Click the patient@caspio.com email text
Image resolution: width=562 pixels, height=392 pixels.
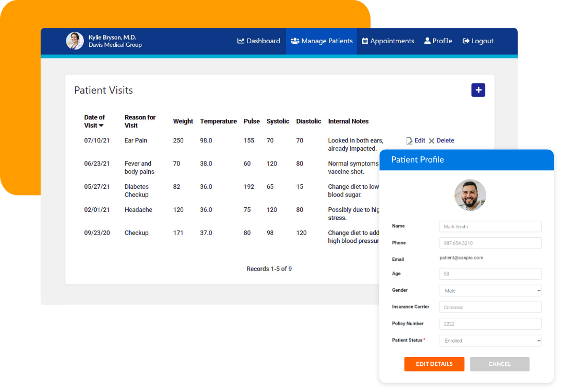(460, 258)
